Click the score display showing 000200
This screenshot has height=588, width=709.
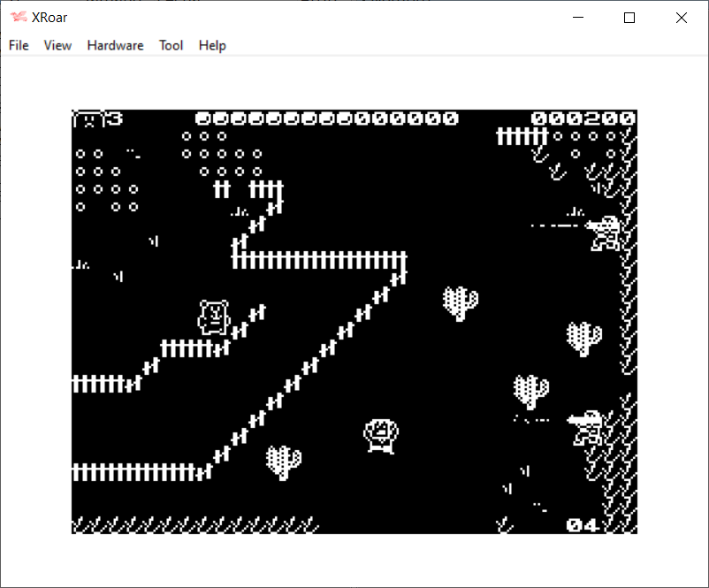(x=583, y=118)
